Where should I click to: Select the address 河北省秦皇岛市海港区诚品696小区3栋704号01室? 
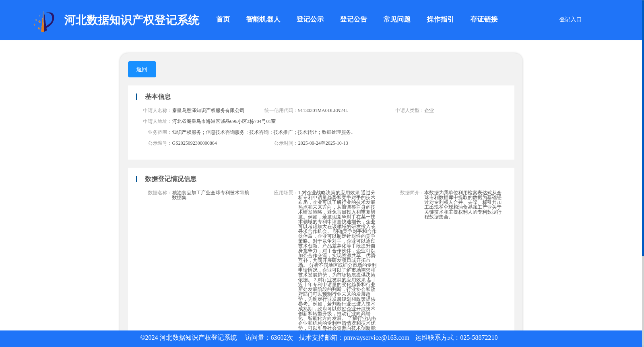[224, 121]
